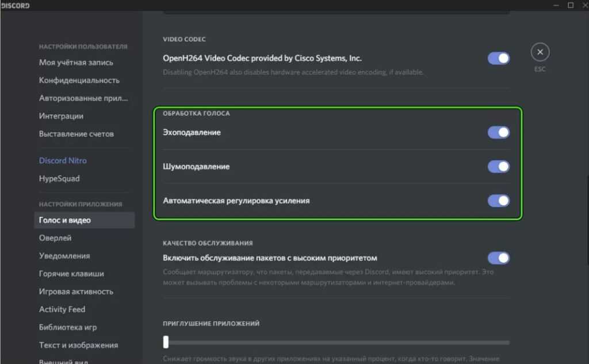Toggle Шумоподавление off
Viewport: 589px width, 364px height.
pyautogui.click(x=499, y=167)
